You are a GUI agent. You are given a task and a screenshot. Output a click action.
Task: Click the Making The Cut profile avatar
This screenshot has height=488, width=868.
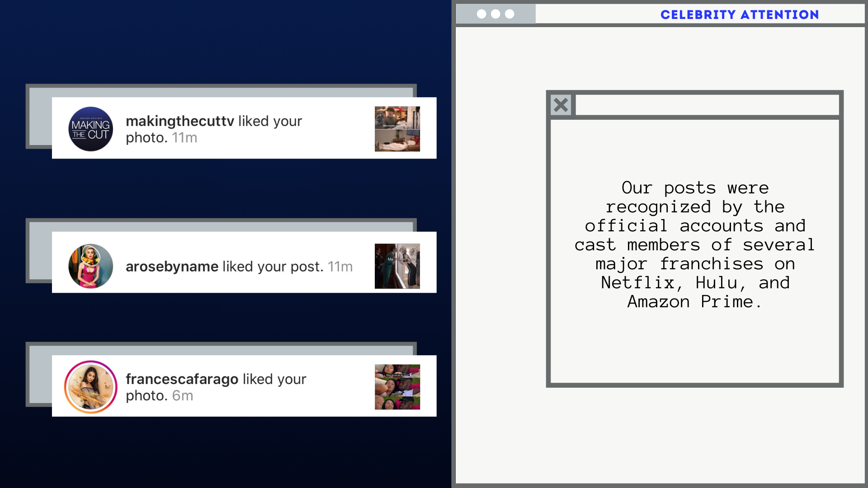tap(90, 129)
